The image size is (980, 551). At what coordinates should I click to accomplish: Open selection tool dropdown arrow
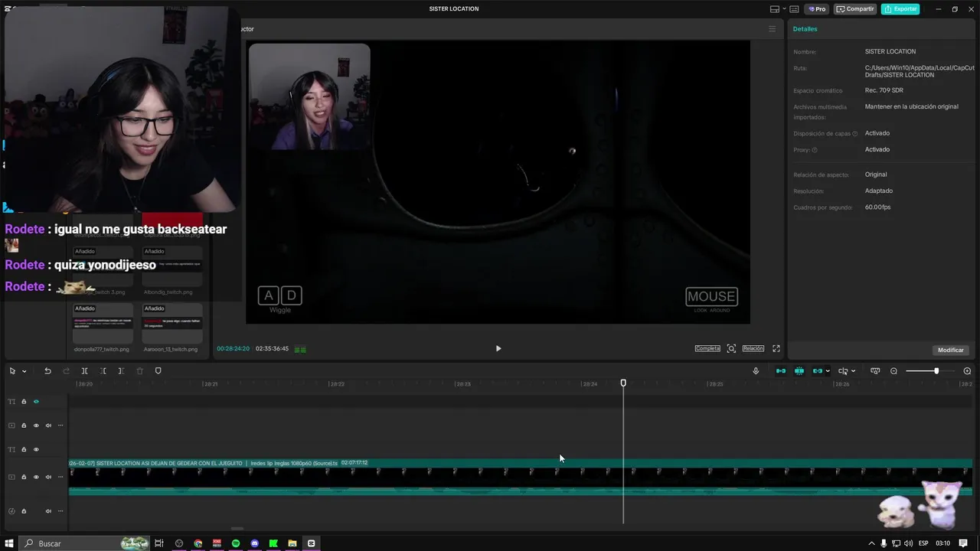(24, 371)
